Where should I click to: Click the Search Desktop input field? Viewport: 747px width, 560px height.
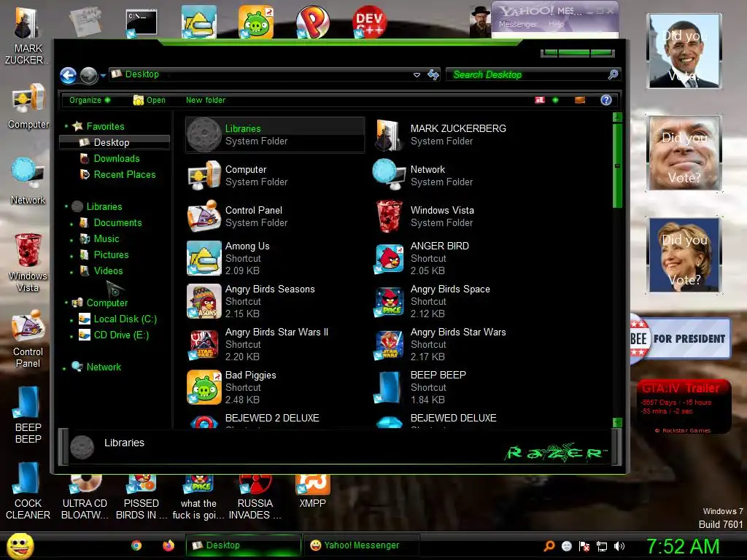[x=528, y=75]
